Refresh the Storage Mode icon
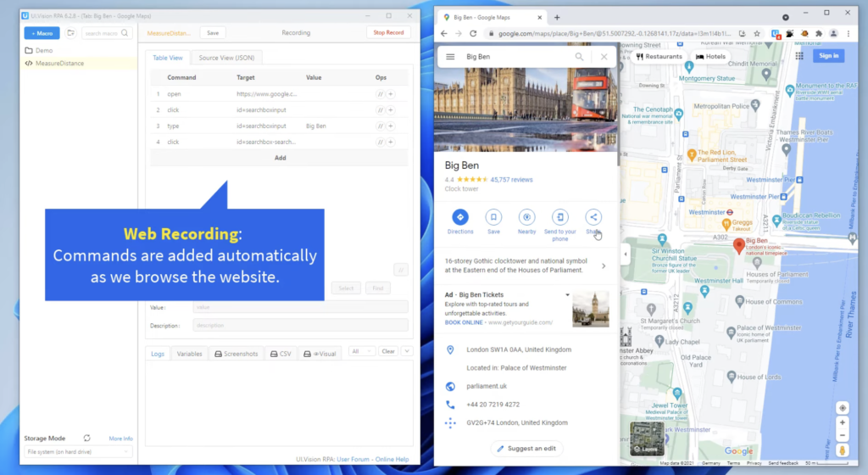 point(87,438)
